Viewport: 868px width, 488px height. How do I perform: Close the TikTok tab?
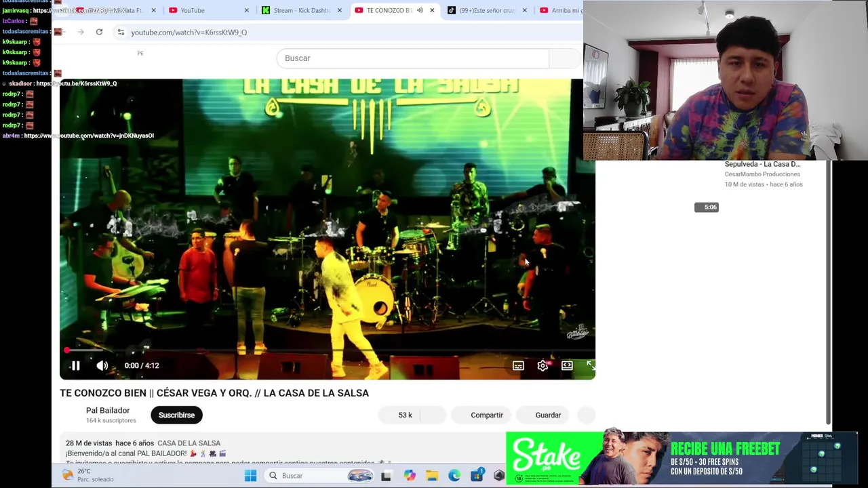(x=524, y=10)
